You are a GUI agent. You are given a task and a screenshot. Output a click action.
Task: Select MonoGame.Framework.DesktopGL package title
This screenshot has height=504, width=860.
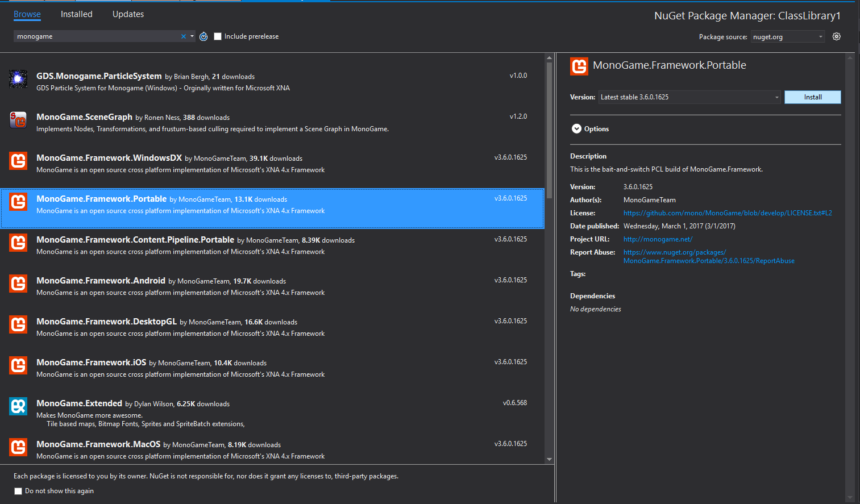106,322
